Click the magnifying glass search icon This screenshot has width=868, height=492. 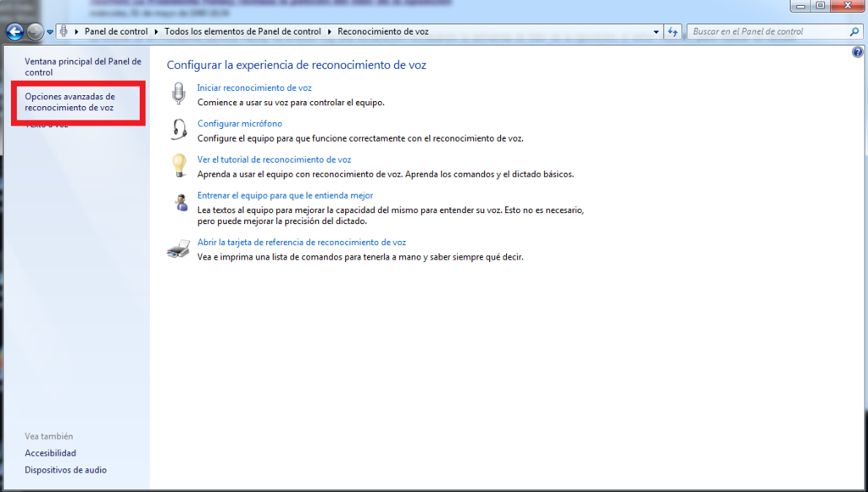click(x=854, y=31)
